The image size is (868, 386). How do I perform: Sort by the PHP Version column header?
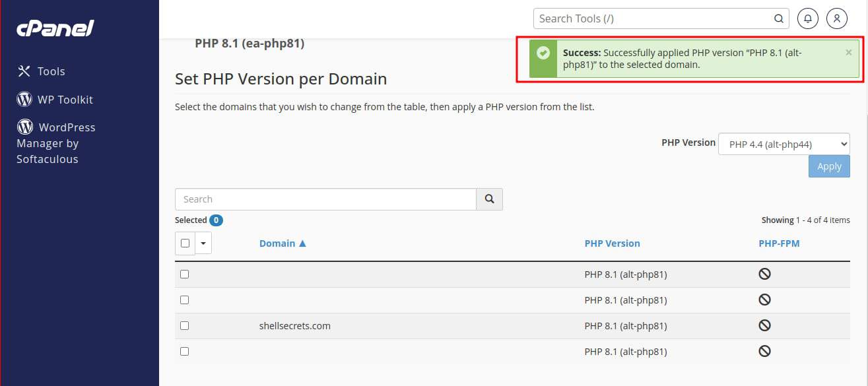[612, 243]
